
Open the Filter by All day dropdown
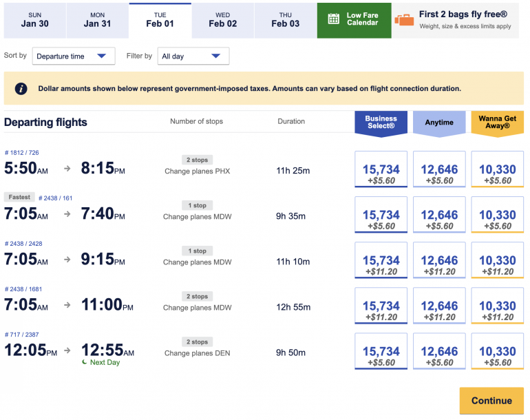point(192,56)
